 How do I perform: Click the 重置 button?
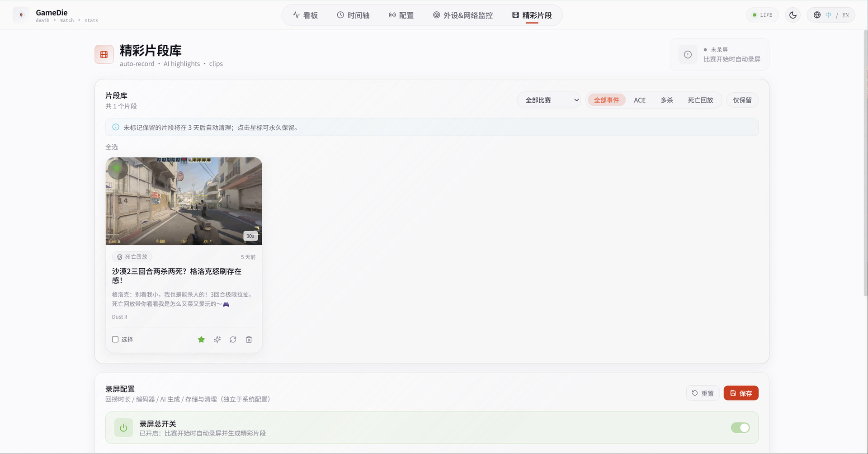pos(703,393)
